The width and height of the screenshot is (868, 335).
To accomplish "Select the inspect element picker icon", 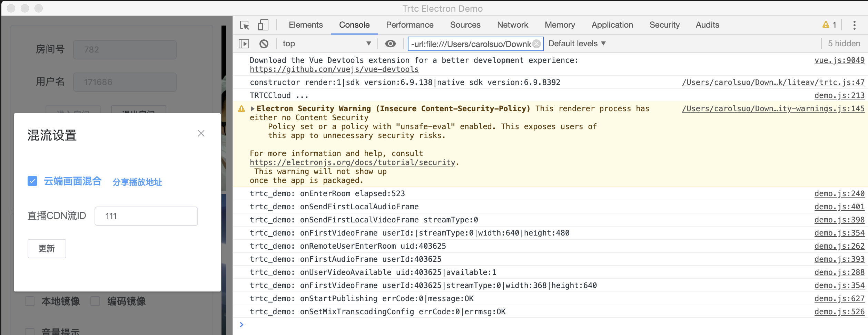I will tap(245, 25).
